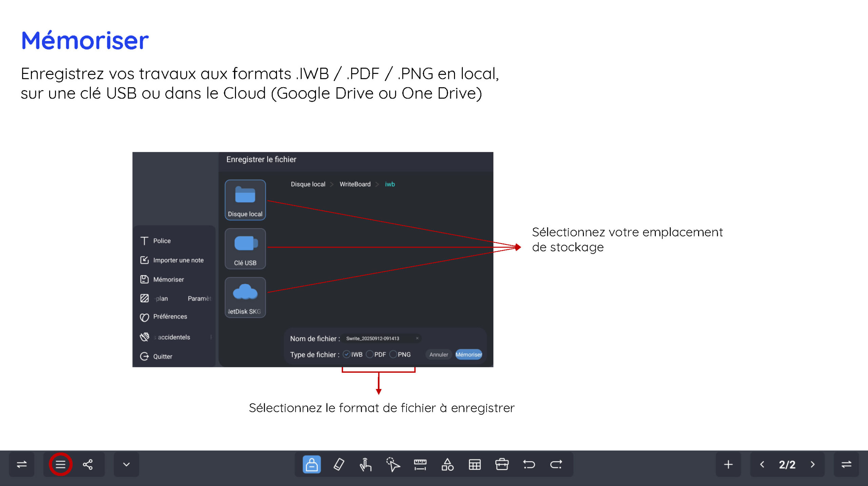Insert a table with grid icon

coord(475,464)
